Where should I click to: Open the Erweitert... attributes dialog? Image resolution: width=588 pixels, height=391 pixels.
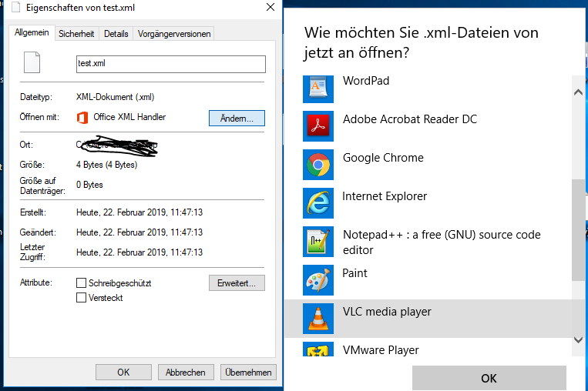(x=237, y=283)
